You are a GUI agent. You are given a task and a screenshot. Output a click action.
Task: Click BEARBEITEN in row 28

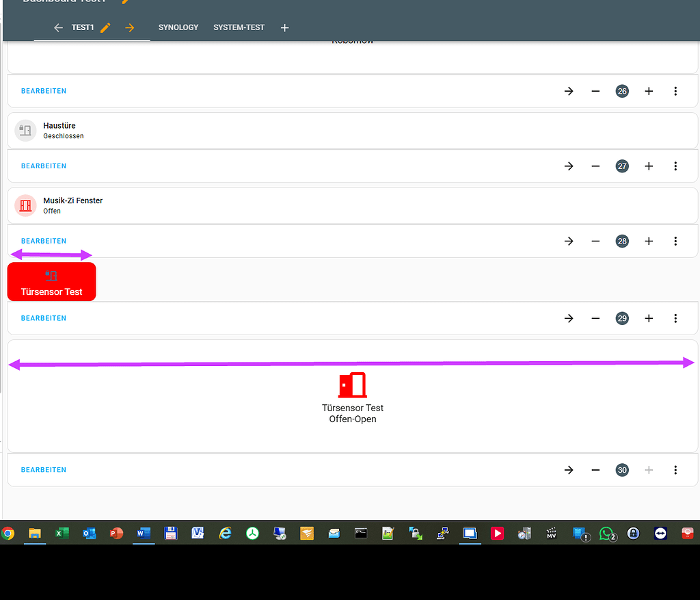pos(43,241)
